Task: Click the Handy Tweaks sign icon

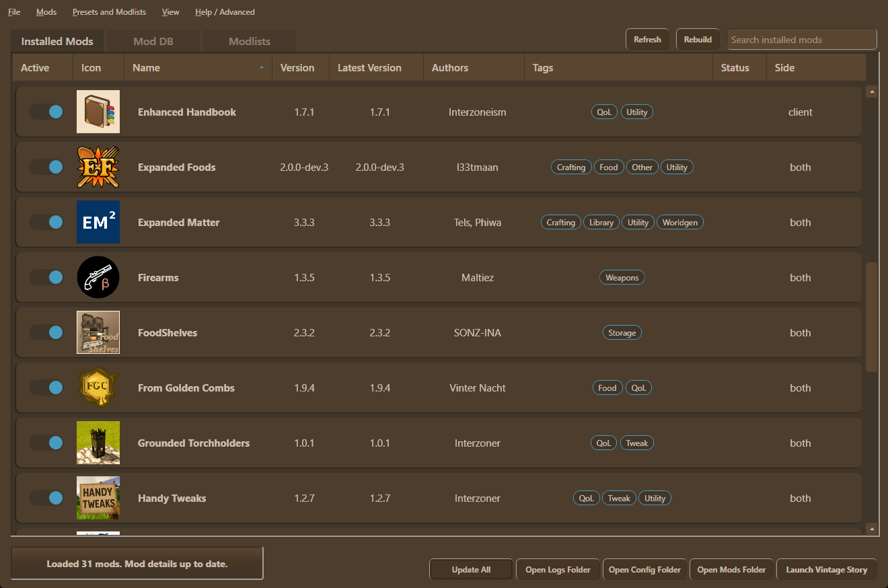Action: click(x=98, y=498)
